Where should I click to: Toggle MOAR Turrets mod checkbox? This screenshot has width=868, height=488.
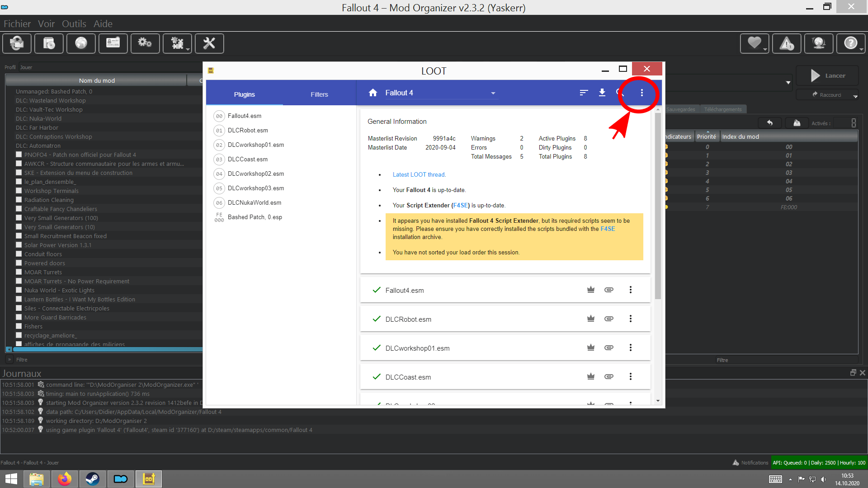(19, 272)
